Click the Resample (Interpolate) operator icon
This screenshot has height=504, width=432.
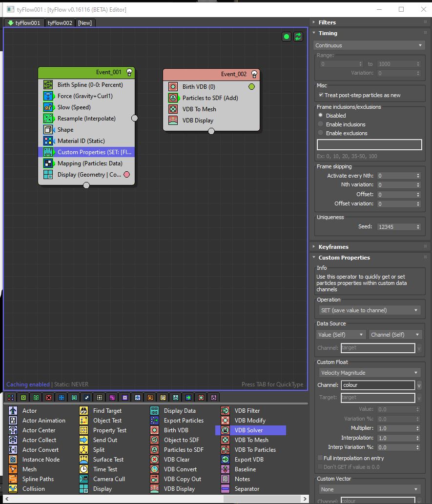click(48, 119)
